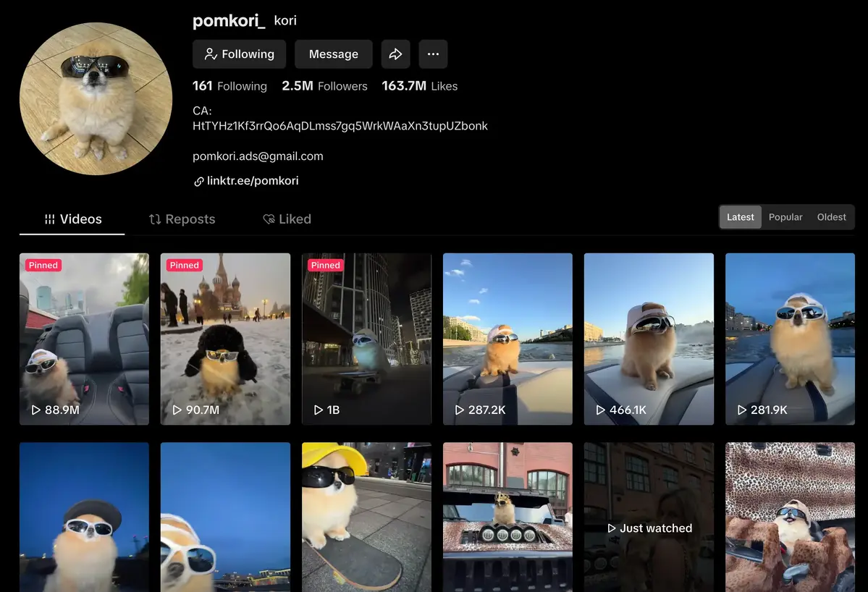This screenshot has width=868, height=592.
Task: Open the video with 281.9K views
Action: click(x=790, y=339)
